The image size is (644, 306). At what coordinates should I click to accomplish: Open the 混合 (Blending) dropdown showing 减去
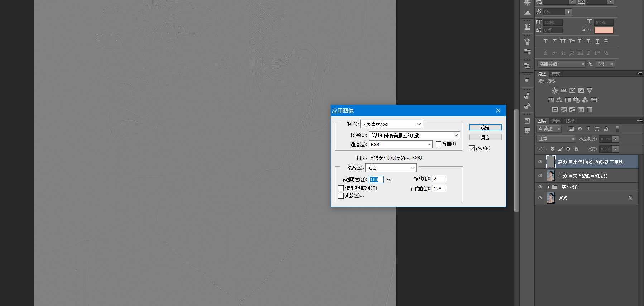point(391,168)
